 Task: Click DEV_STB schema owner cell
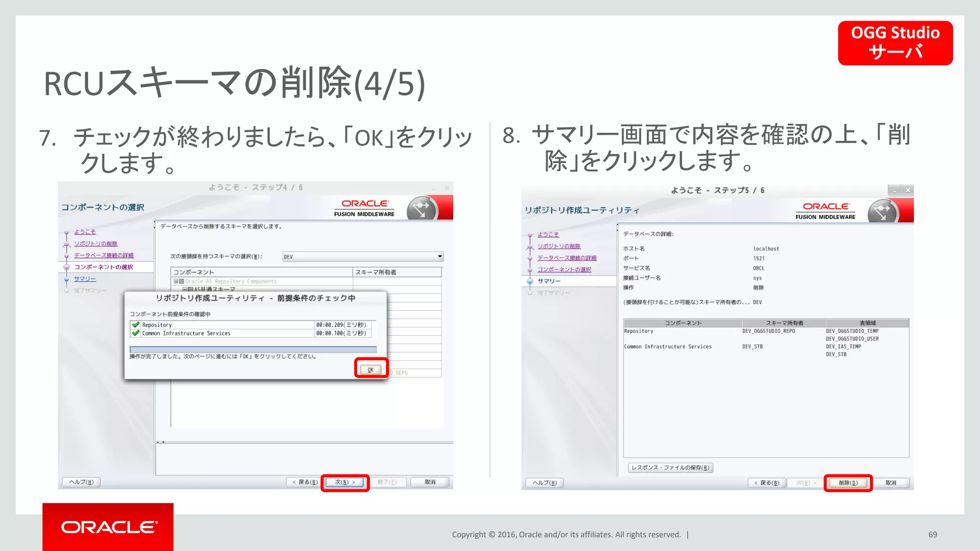[753, 347]
